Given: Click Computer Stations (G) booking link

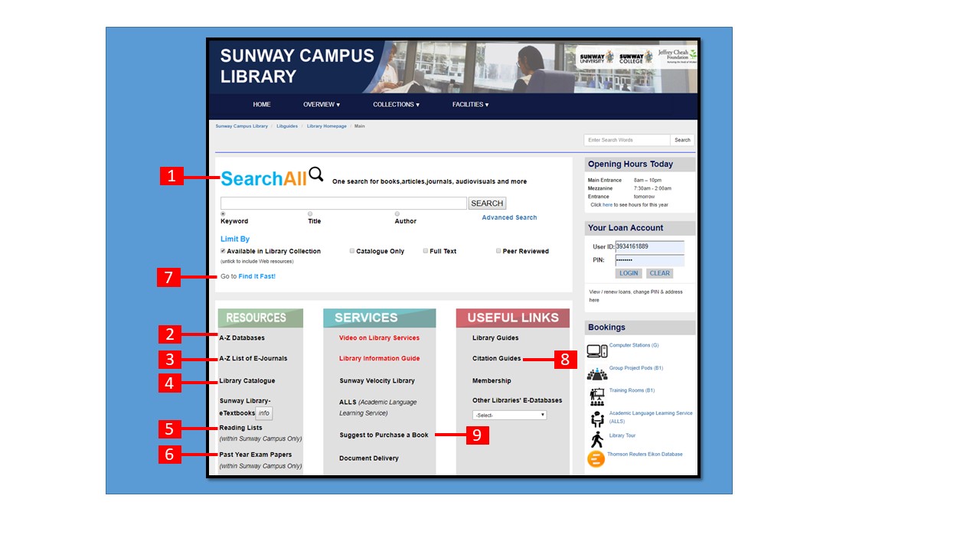Looking at the screenshot, I should coord(634,345).
